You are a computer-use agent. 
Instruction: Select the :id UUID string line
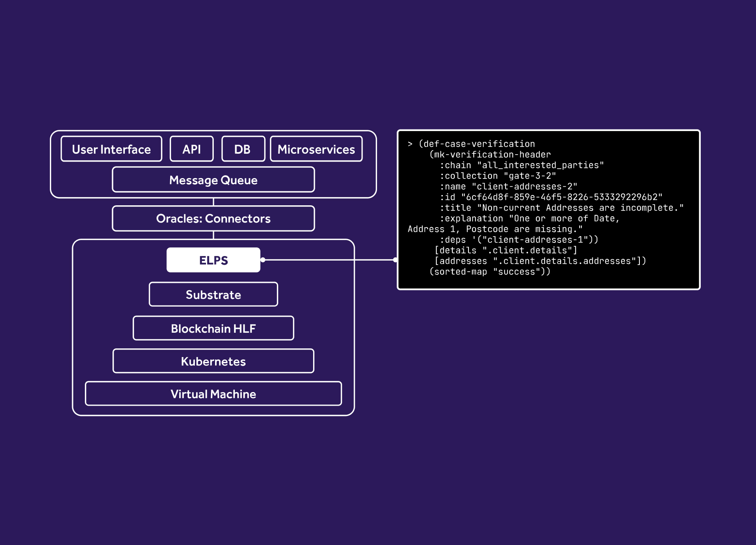coord(551,197)
